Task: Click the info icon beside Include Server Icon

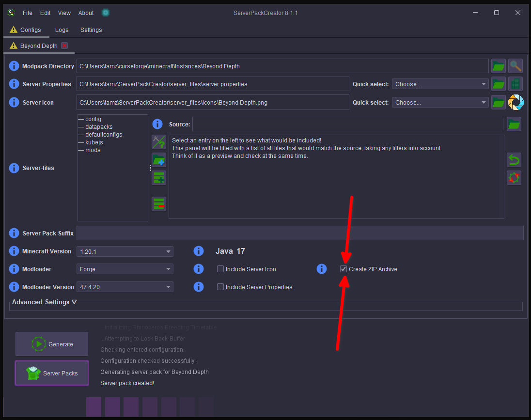Action: coord(199,269)
